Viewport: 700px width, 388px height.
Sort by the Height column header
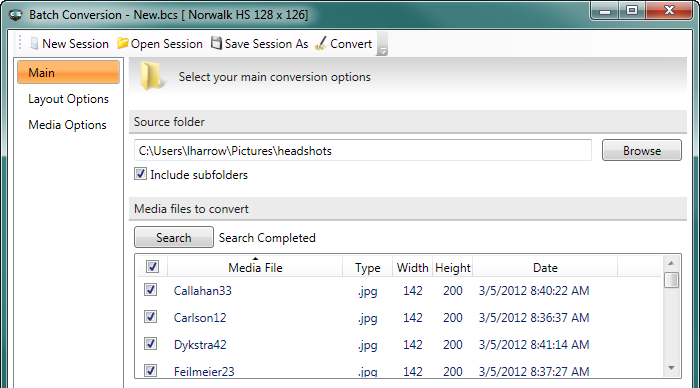point(453,267)
